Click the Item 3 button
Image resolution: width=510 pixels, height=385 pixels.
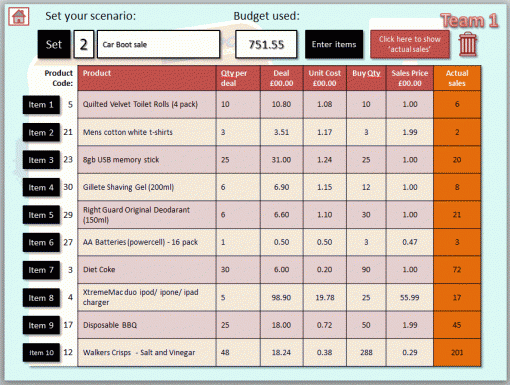point(41,160)
